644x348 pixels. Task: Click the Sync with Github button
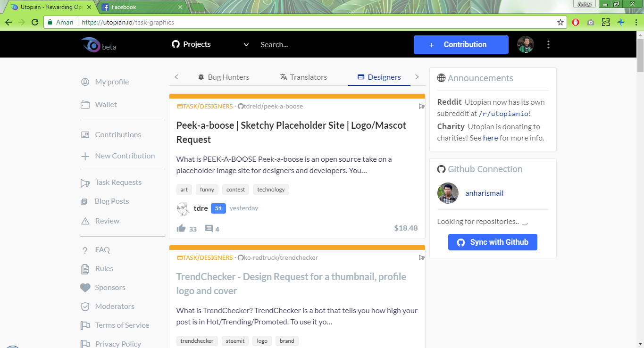click(x=493, y=242)
